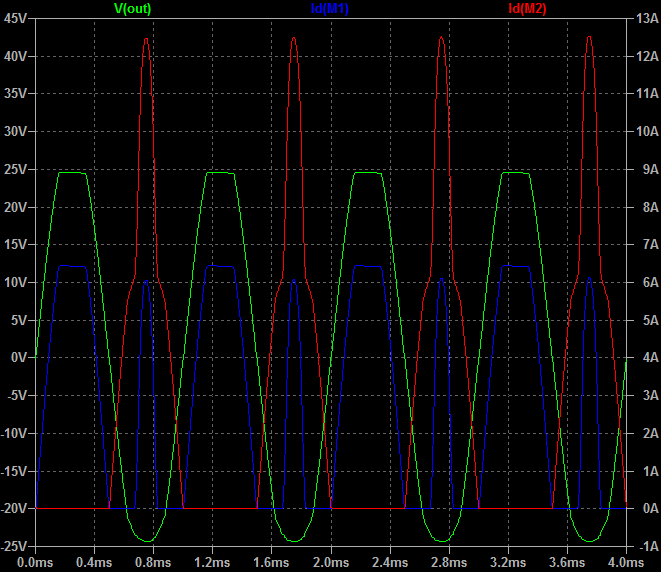Click the 6A right axis label
661x572 pixels.
click(x=650, y=282)
